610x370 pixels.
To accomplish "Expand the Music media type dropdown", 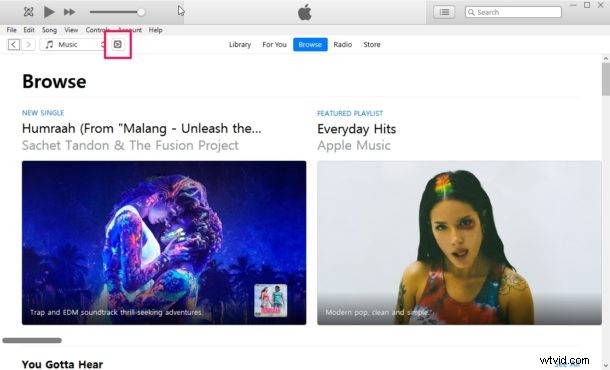I will 73,44.
